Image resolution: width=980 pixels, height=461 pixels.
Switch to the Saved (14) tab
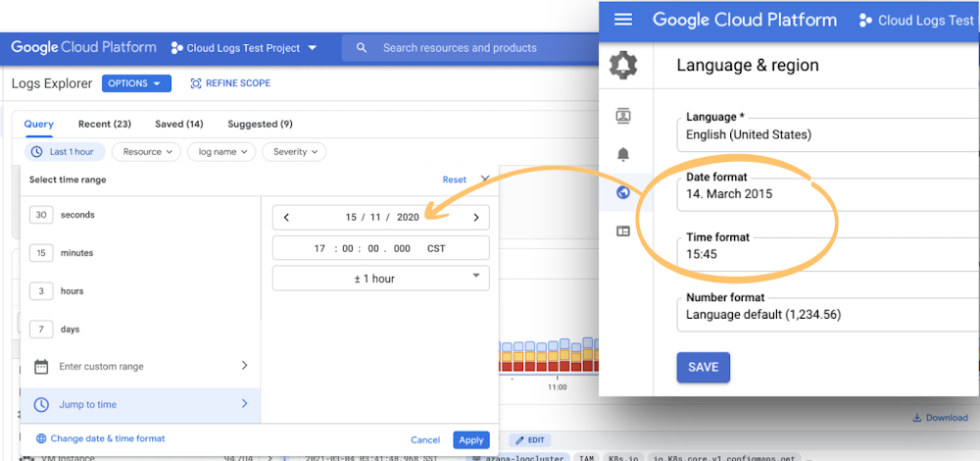tap(179, 125)
